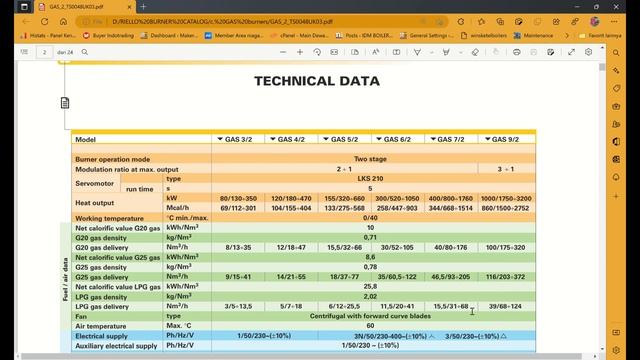
Task: Open the find-in-PDF search icon
Action: [84, 52]
